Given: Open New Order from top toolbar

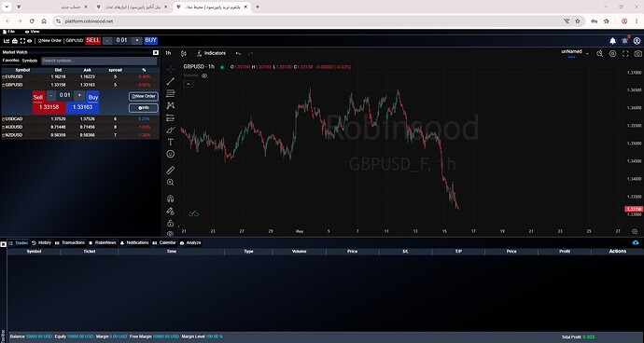Looking at the screenshot, I should click(49, 41).
